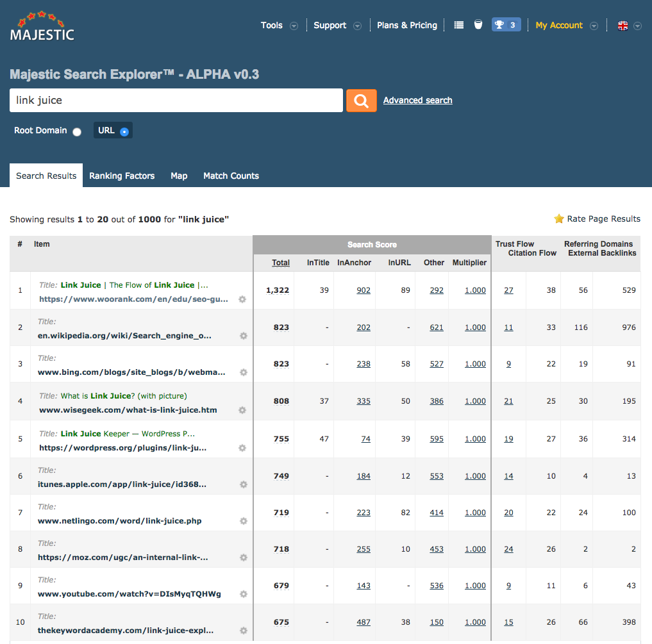Expand the My Account dropdown

pos(594,26)
